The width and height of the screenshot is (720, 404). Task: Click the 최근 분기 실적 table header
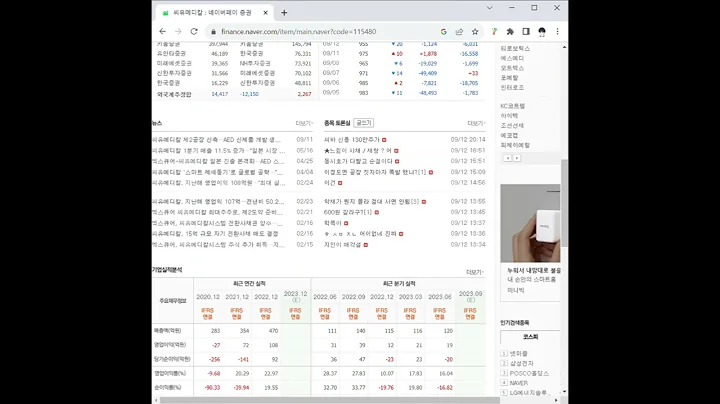coord(399,284)
